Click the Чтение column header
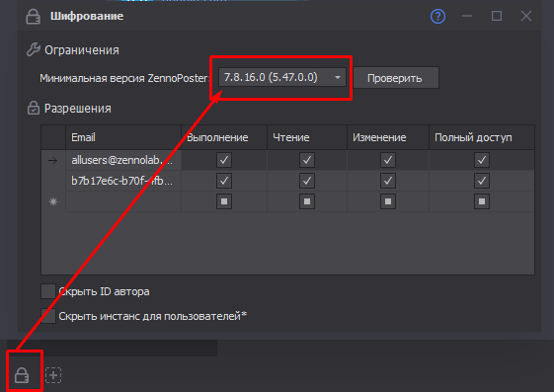This screenshot has height=392, width=554. click(307, 137)
